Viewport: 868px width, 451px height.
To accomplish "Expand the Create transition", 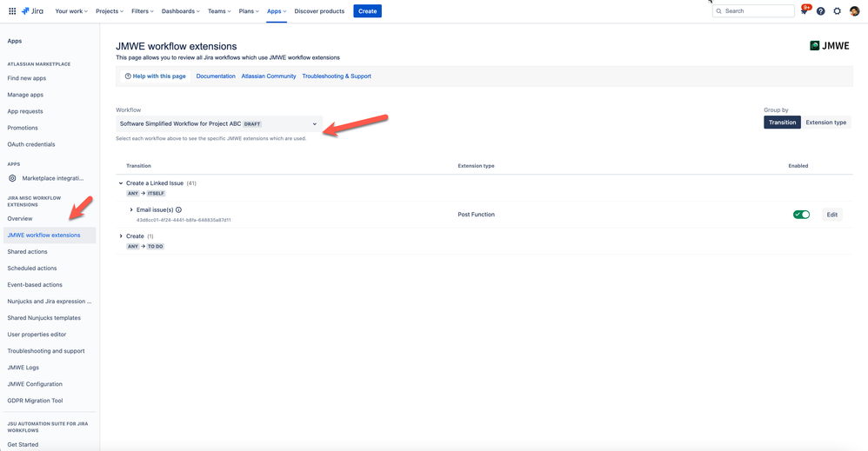I will tap(121, 236).
